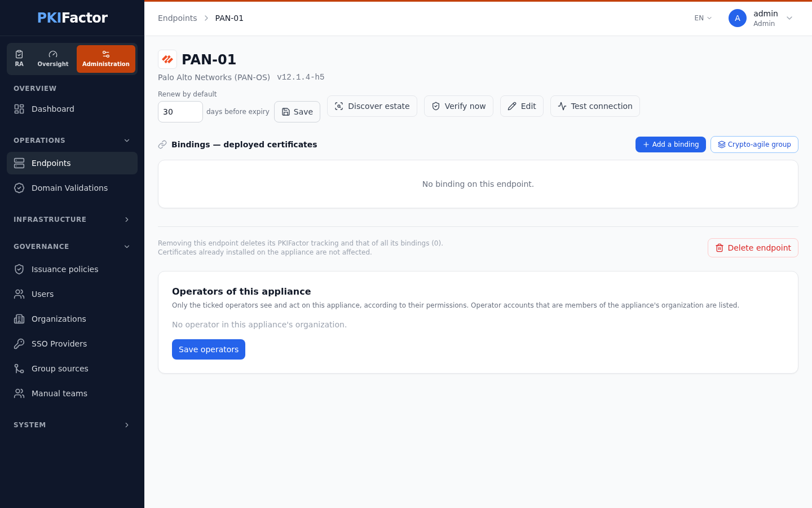Click the SSO Providers key icon
The width and height of the screenshot is (812, 508).
click(19, 344)
